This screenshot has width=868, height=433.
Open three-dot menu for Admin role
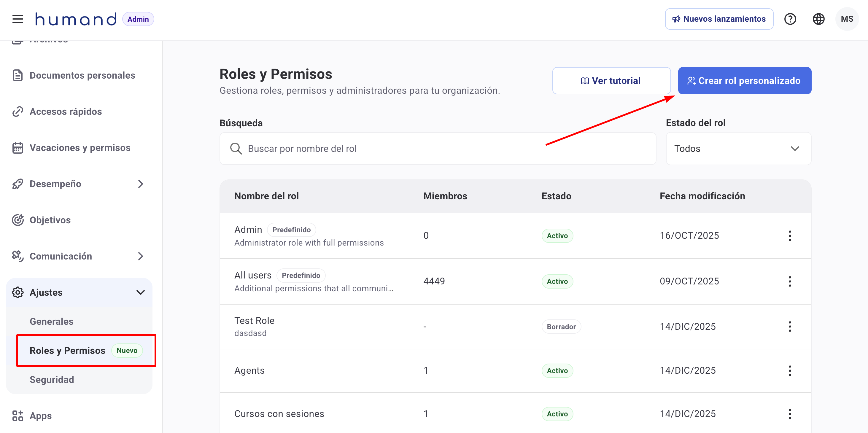click(x=789, y=235)
